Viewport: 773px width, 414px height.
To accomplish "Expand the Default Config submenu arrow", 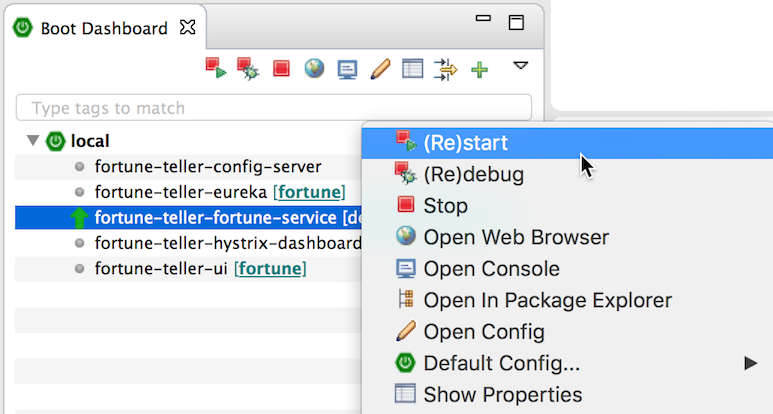I will (750, 363).
